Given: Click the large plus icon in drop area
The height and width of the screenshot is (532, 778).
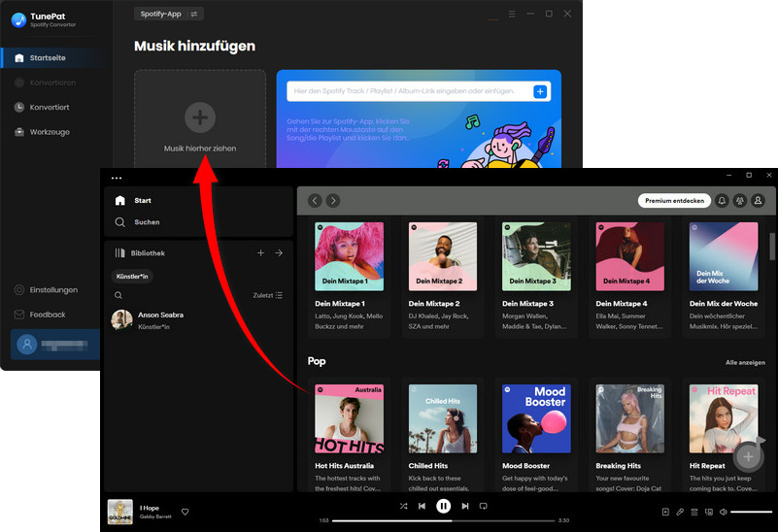Looking at the screenshot, I should (x=200, y=117).
